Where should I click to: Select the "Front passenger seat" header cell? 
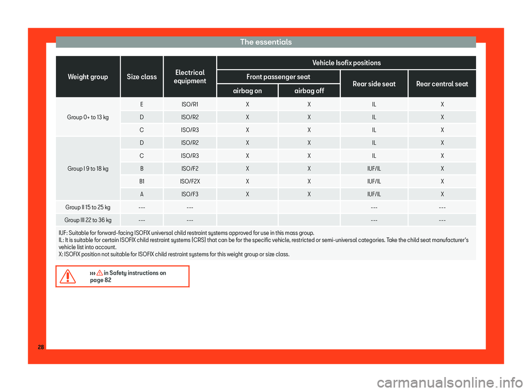(x=278, y=76)
